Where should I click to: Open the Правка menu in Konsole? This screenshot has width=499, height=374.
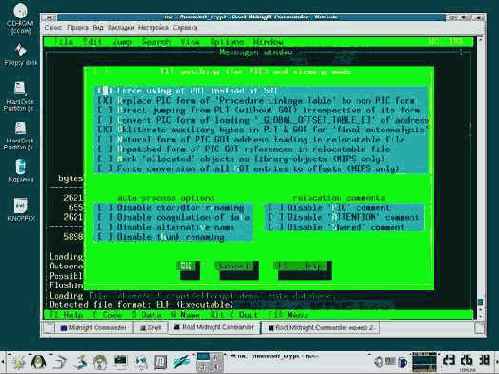tap(78, 28)
